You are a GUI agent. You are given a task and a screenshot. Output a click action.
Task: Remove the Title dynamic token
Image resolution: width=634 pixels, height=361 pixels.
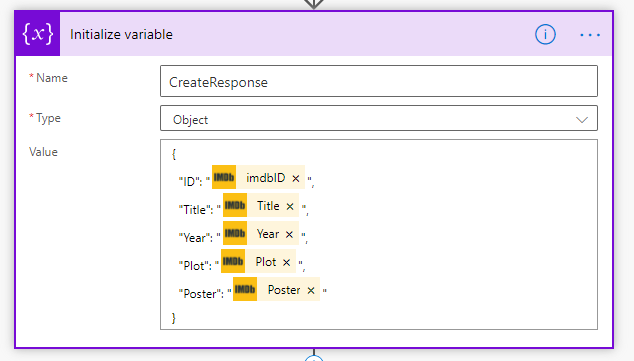tap(290, 207)
